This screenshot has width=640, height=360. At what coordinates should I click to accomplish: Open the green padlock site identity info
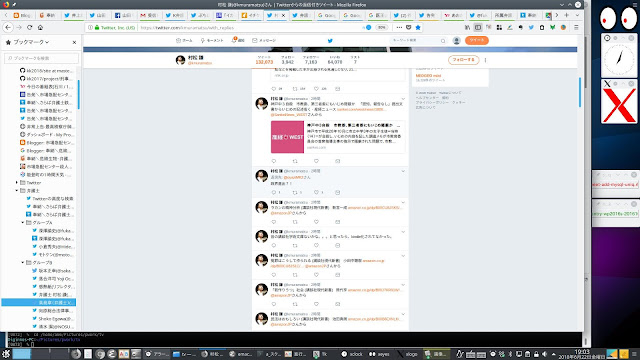tap(97, 27)
